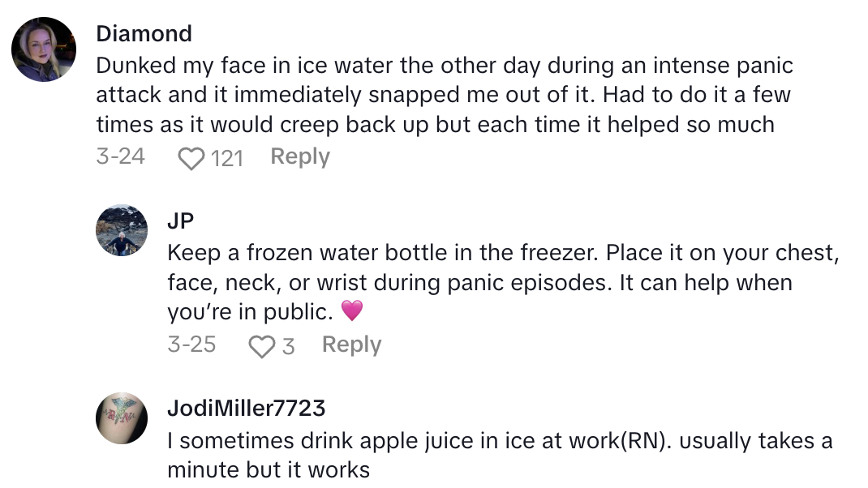Open JodiMiller7723's profile avatar

pos(122,418)
